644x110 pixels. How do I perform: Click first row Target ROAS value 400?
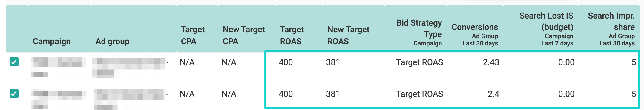point(286,62)
